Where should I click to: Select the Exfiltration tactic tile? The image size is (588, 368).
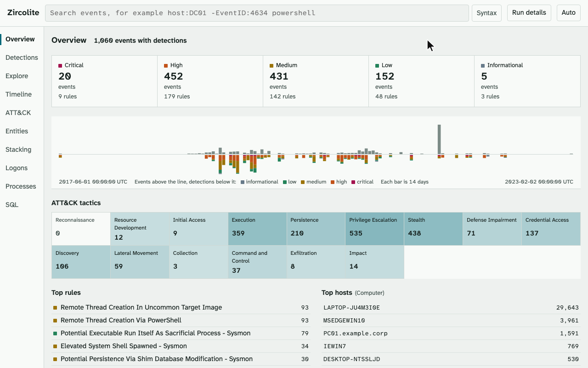316,262
